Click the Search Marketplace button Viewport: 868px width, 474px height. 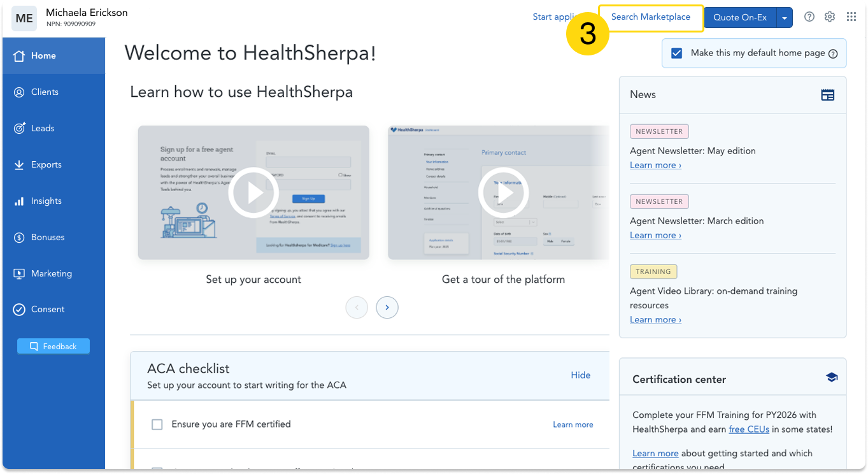pyautogui.click(x=651, y=18)
